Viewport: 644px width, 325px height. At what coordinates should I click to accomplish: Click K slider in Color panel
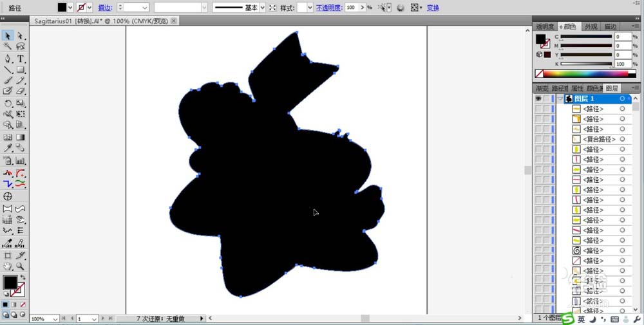pos(586,64)
